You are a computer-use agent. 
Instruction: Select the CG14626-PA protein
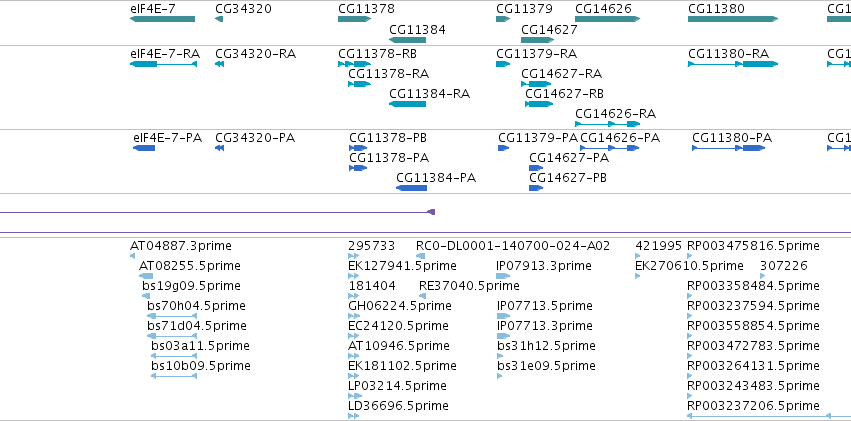(x=609, y=148)
